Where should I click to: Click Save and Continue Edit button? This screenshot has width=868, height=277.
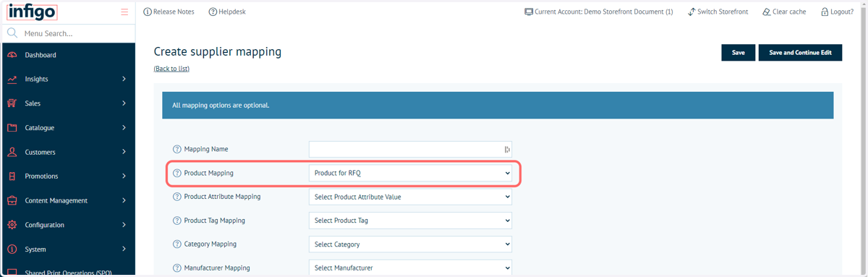[x=800, y=53]
